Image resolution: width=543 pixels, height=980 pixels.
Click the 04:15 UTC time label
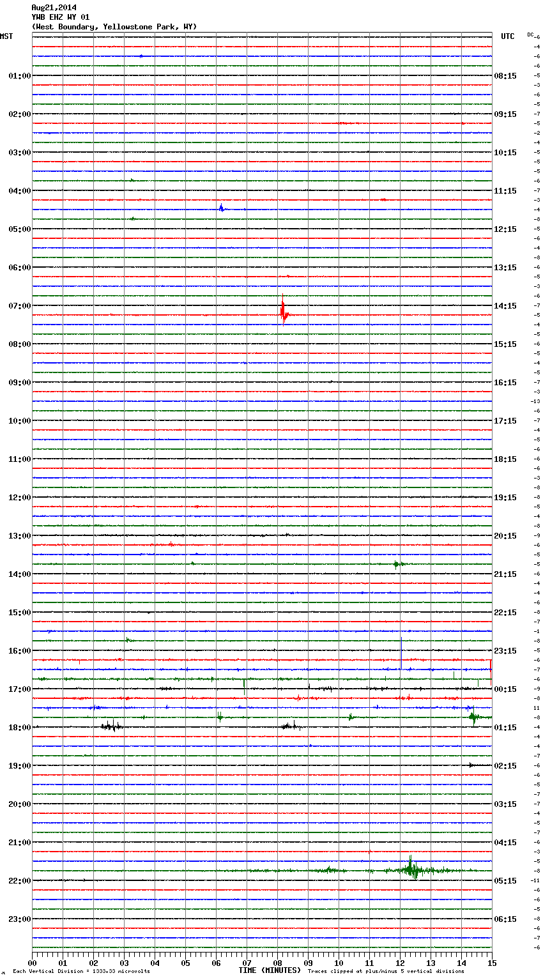pos(505,843)
